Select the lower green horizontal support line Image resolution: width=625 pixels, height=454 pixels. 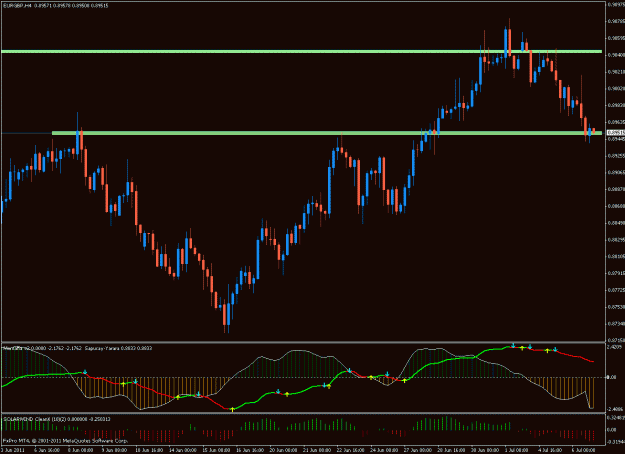(327, 133)
